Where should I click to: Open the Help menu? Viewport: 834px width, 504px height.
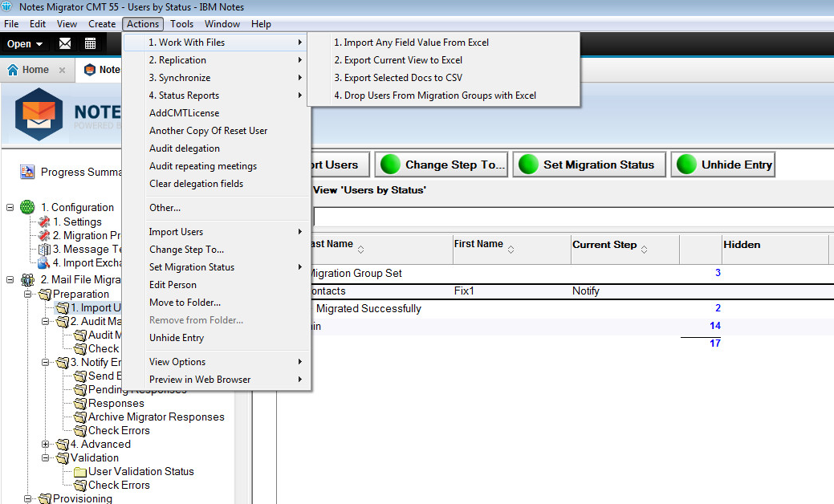point(261,24)
